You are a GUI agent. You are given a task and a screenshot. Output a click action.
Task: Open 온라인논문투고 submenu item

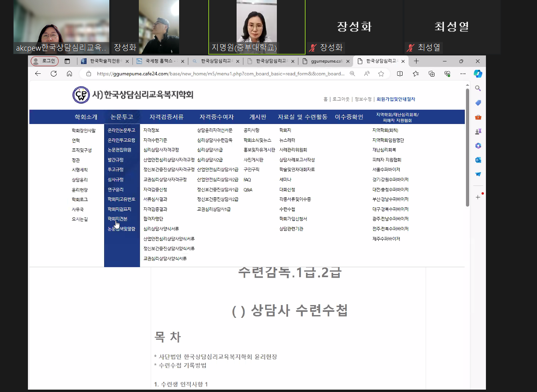(x=122, y=130)
